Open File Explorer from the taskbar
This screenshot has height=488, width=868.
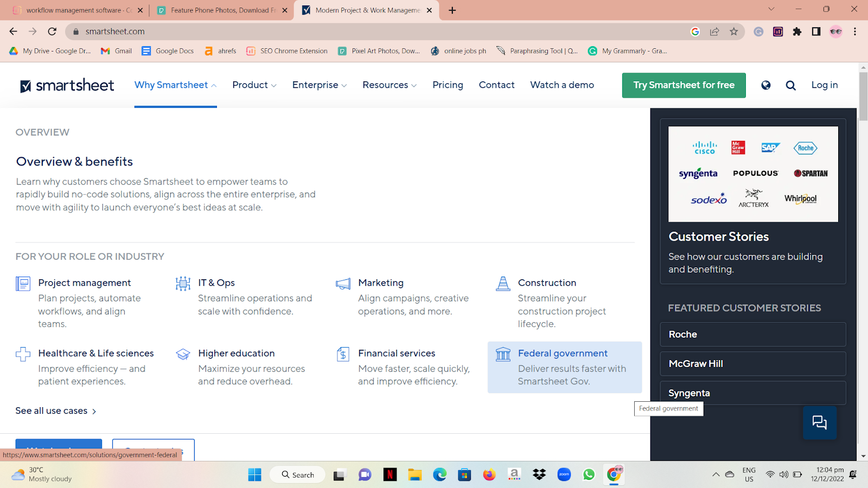point(415,475)
